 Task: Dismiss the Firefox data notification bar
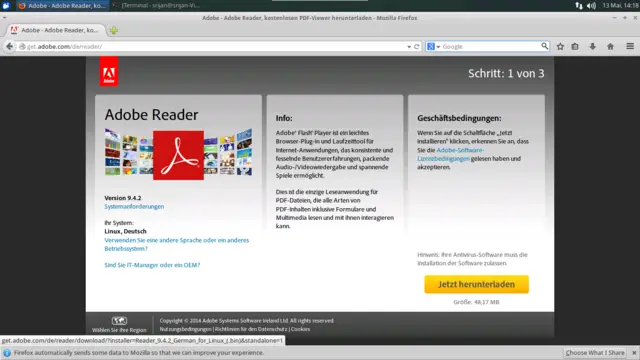(634, 353)
